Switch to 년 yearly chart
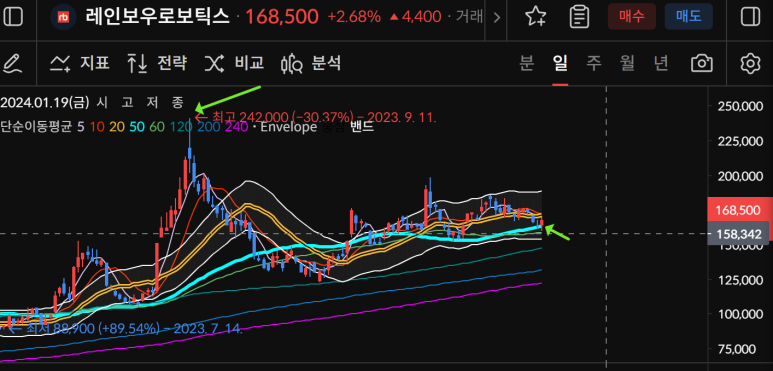Viewport: 773px width, 371px height. pos(661,63)
